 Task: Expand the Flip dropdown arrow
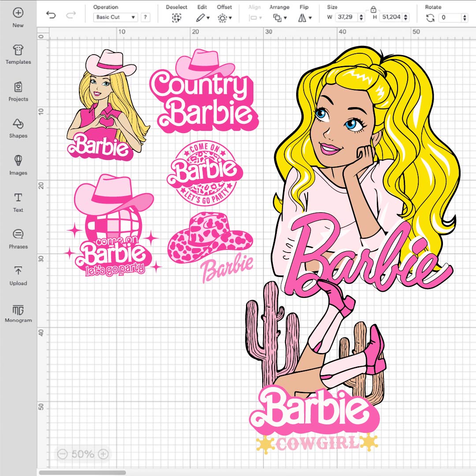pos(310,18)
